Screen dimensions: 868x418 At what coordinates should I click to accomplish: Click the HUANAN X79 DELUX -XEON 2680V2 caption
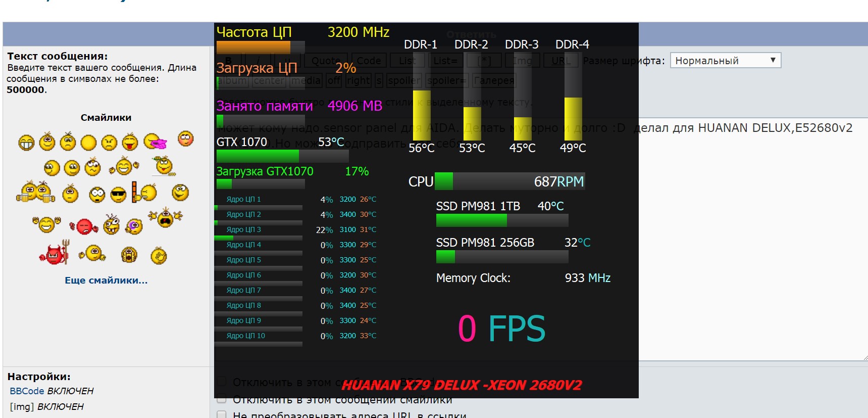coord(462,385)
